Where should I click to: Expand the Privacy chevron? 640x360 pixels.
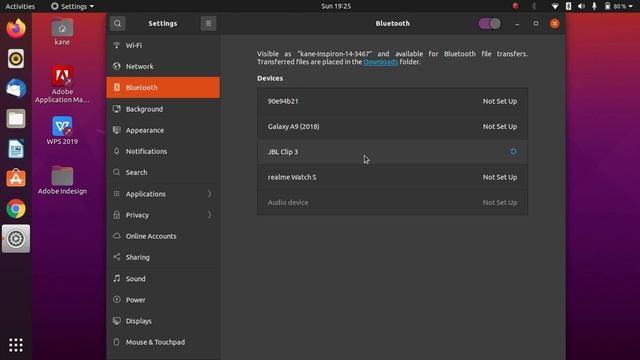click(x=209, y=215)
